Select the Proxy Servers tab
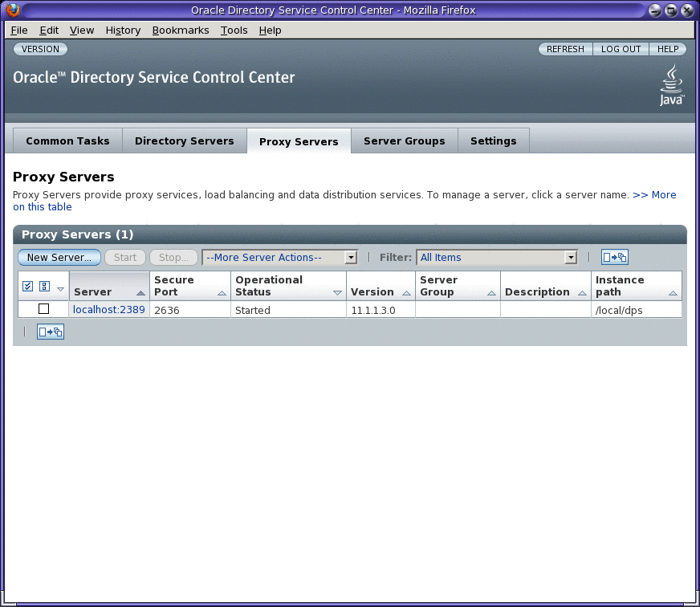 click(x=299, y=141)
